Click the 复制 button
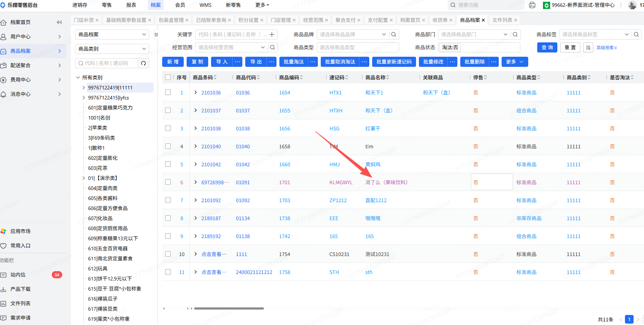Viewport: 644px width, 325px height. (197, 62)
